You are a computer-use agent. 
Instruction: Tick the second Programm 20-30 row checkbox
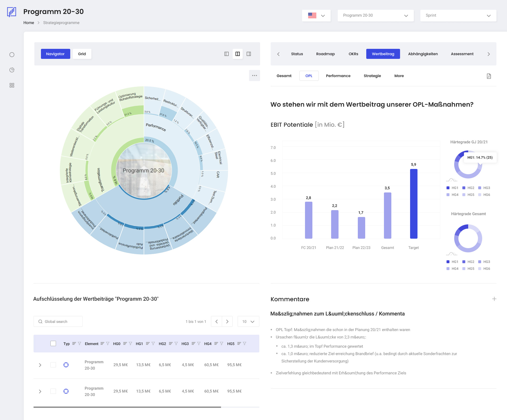pyautogui.click(x=53, y=391)
